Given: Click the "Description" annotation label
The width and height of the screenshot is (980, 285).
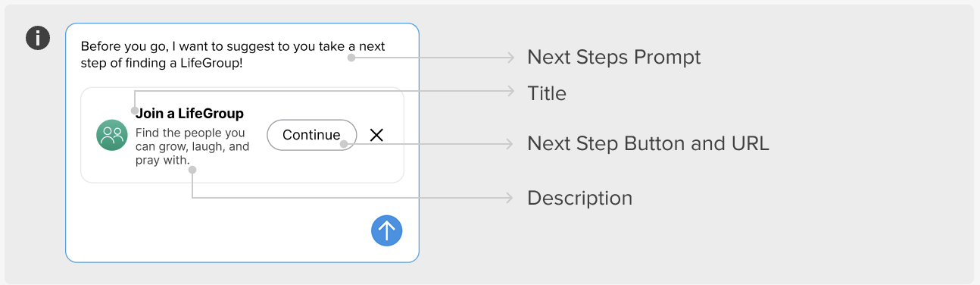Looking at the screenshot, I should 579,198.
